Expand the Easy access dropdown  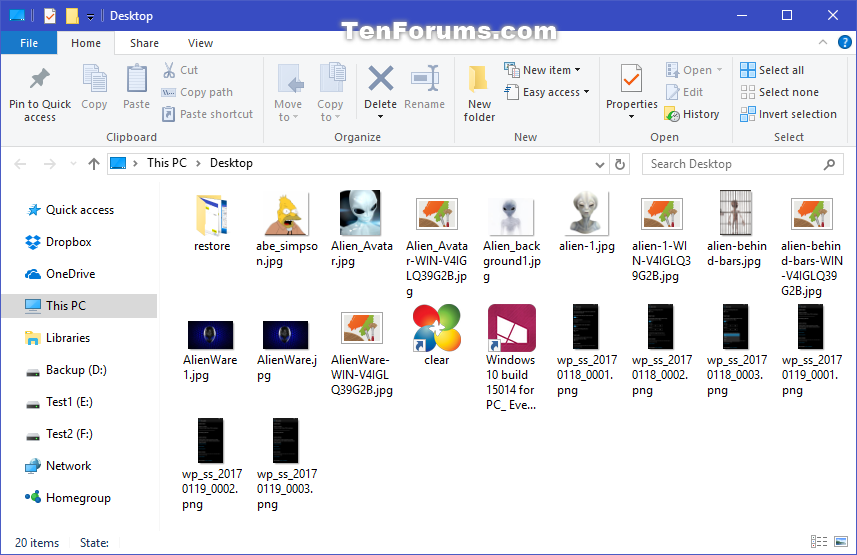pyautogui.click(x=586, y=92)
